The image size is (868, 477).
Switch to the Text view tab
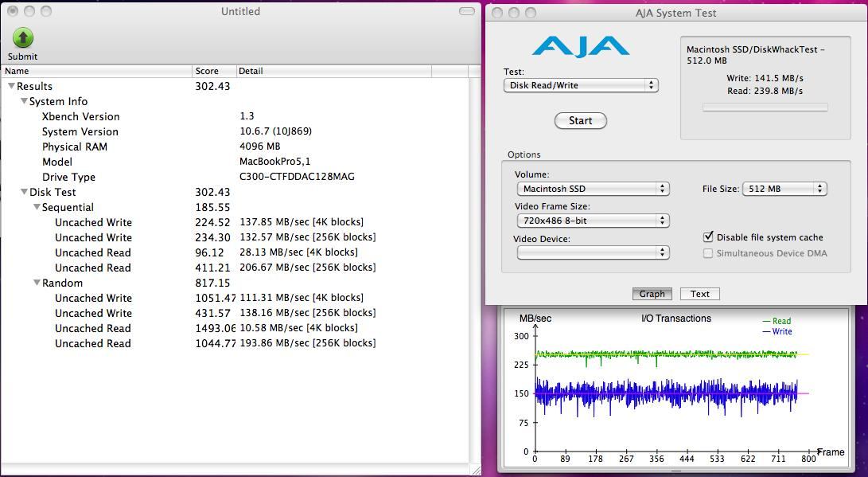699,294
